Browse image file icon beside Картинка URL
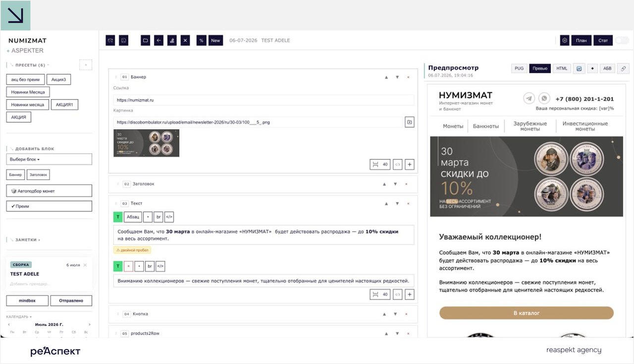 [410, 122]
